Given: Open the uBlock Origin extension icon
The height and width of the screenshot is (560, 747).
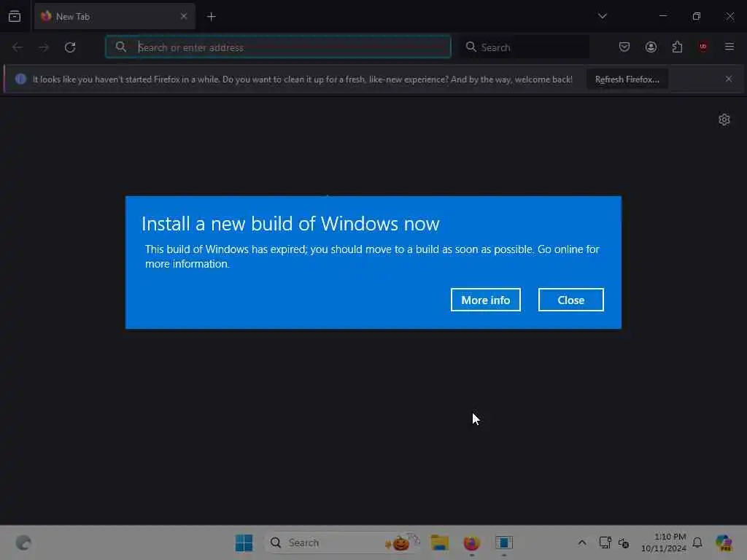Looking at the screenshot, I should point(703,47).
